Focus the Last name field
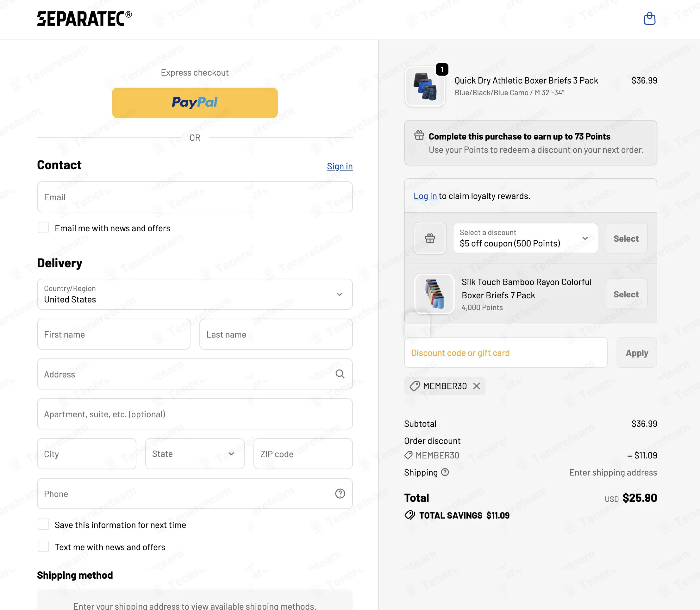Image resolution: width=700 pixels, height=610 pixels. click(276, 334)
